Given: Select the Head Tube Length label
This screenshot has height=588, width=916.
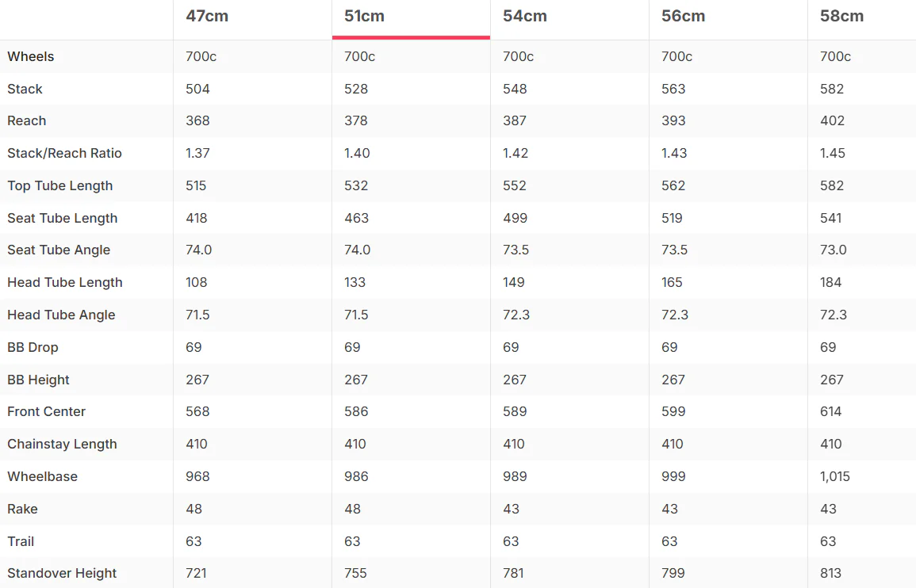Looking at the screenshot, I should pos(65,283).
